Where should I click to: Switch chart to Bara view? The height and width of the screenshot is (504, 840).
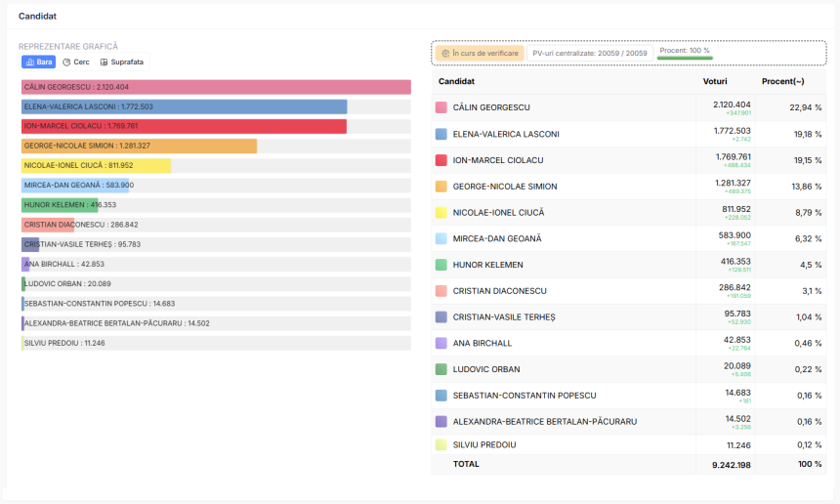[38, 63]
